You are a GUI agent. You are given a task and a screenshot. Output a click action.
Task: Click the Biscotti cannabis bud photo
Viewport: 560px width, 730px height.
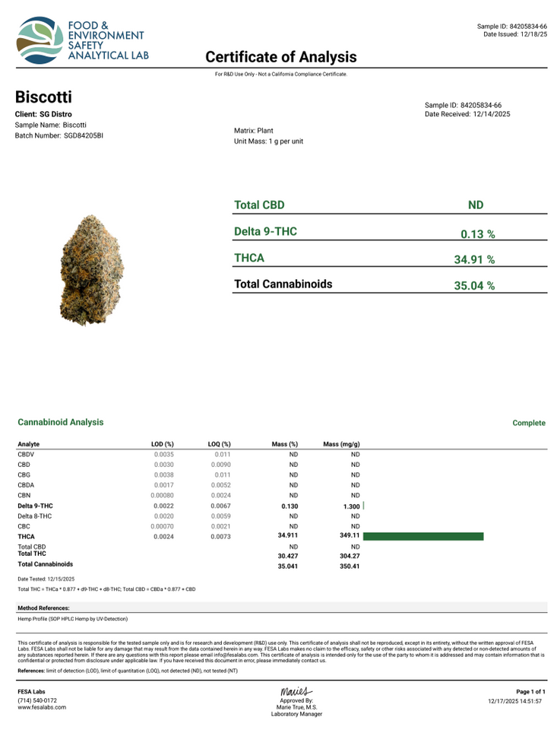click(92, 271)
